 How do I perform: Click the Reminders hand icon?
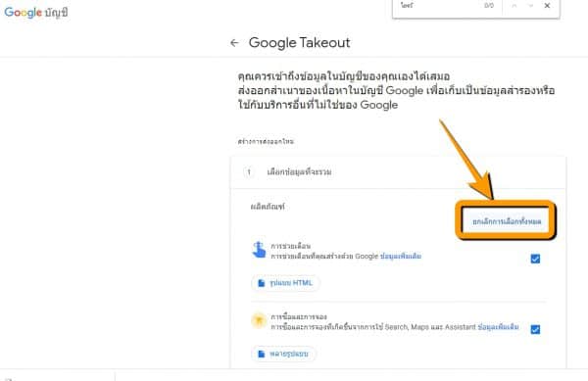(x=259, y=250)
